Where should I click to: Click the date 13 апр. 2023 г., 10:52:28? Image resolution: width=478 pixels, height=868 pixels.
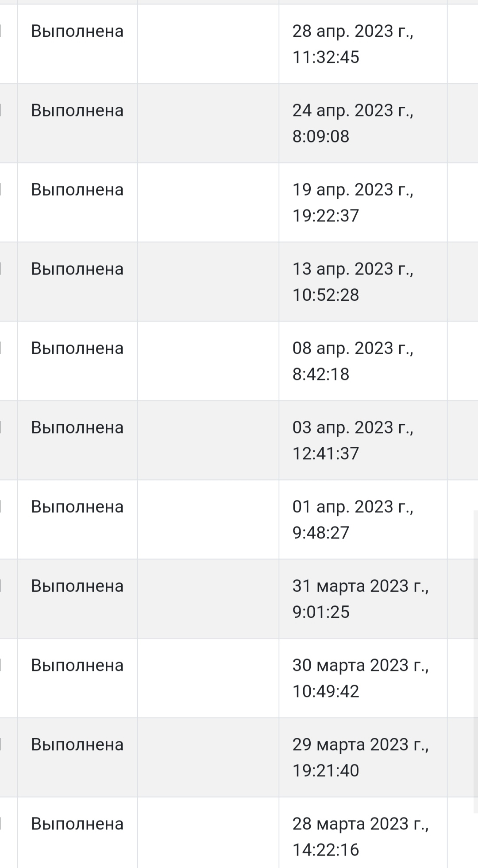pyautogui.click(x=353, y=282)
